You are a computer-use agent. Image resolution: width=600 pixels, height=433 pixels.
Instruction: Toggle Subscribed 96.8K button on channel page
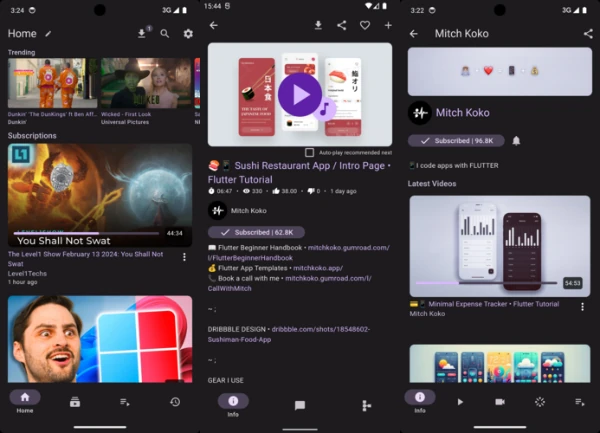tap(456, 141)
